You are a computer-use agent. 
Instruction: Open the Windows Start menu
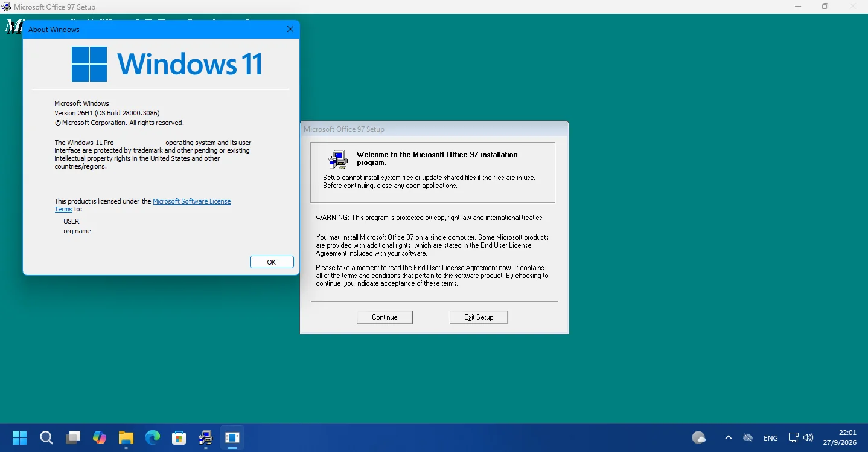coord(20,437)
